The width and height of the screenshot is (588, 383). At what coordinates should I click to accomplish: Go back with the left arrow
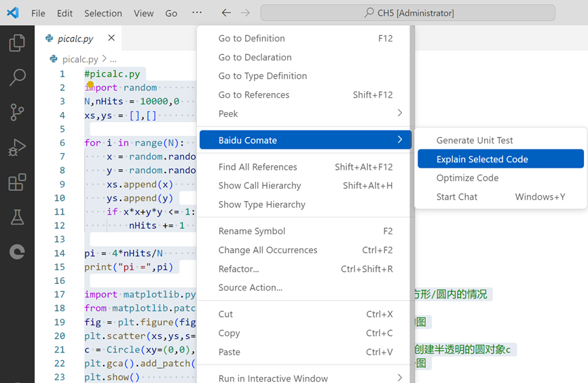[x=226, y=13]
